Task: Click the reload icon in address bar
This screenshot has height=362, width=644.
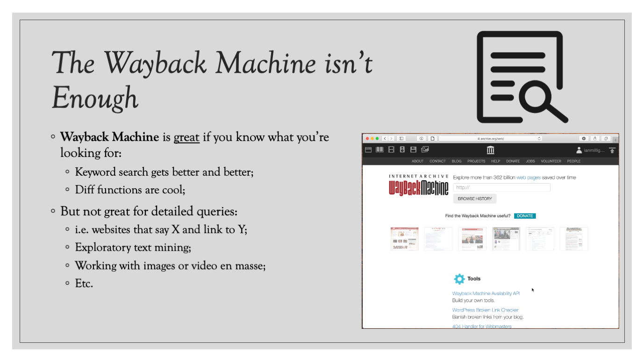Action: (x=539, y=139)
